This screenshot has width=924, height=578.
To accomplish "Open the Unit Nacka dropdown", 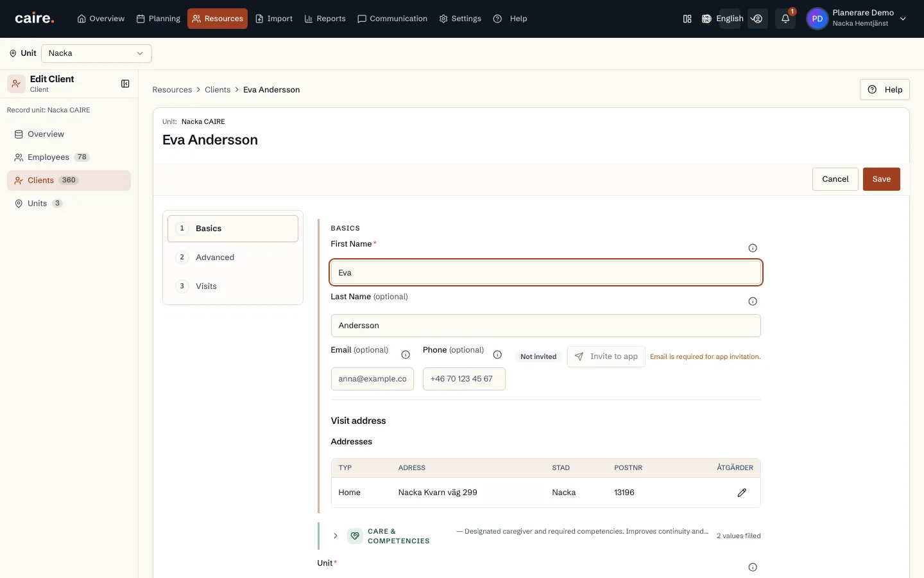I will [96, 53].
